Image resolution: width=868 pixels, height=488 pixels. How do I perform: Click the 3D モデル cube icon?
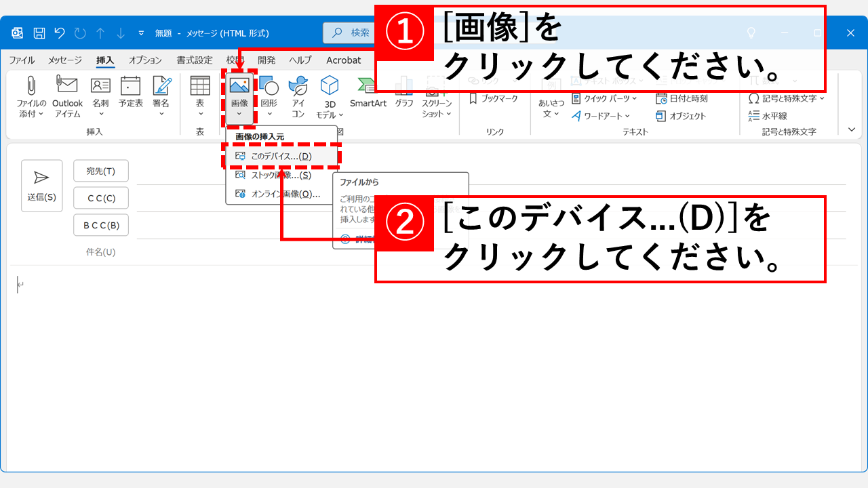point(330,86)
